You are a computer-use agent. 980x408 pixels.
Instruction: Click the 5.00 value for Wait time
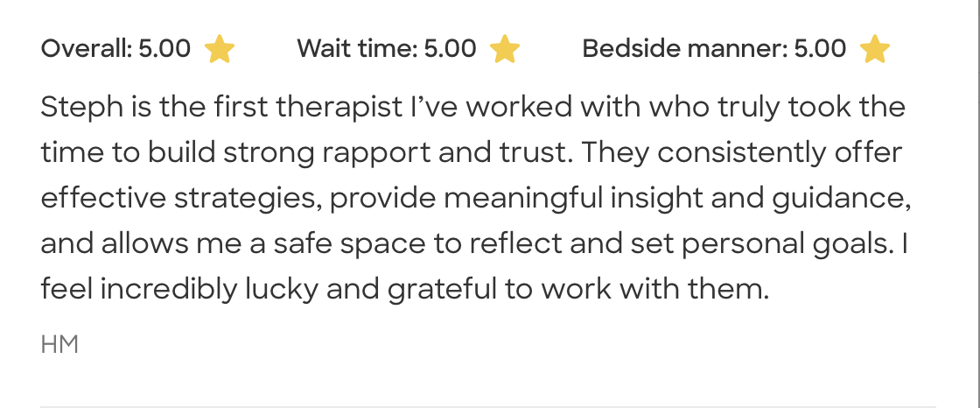[450, 48]
